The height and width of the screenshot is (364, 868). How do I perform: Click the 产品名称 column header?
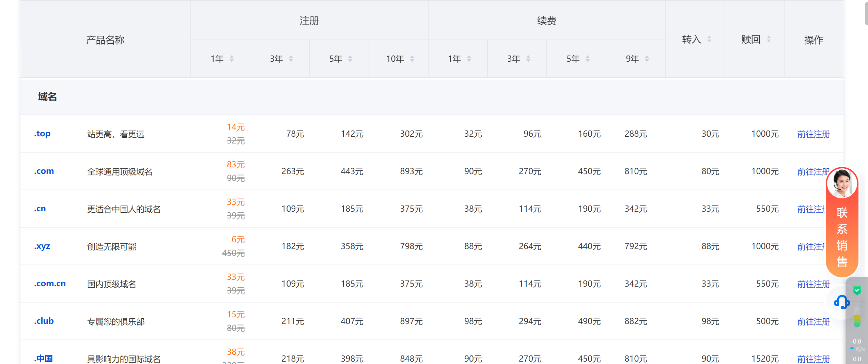tap(105, 40)
